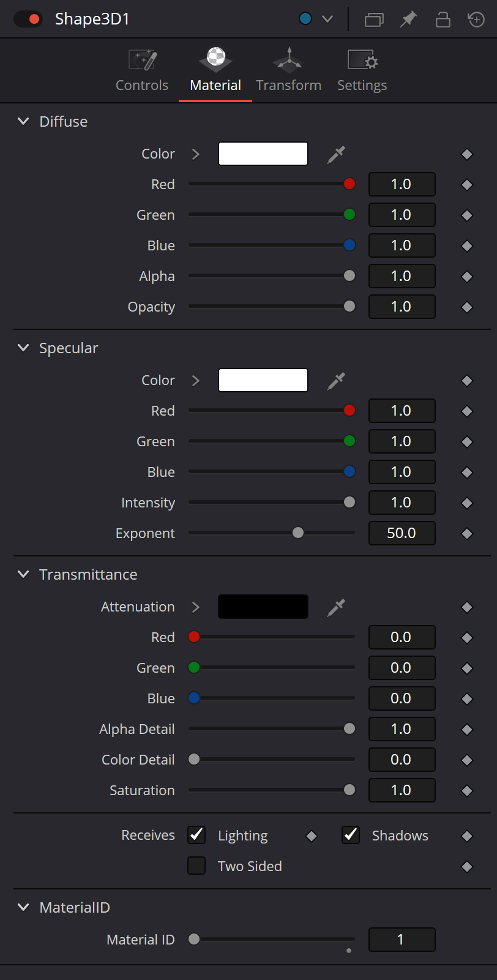This screenshot has width=497, height=980.
Task: Expand the Specular Color sub-controls arrow
Action: pyautogui.click(x=196, y=381)
